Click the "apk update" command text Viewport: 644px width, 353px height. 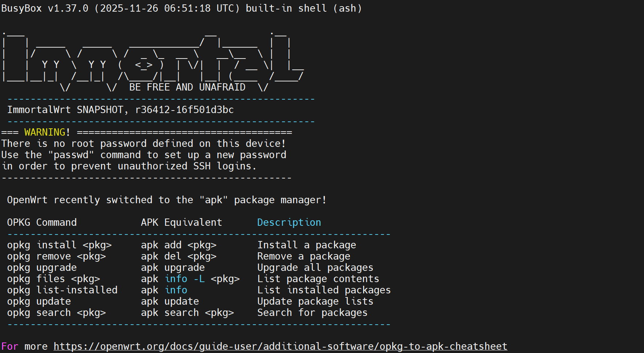click(x=170, y=301)
